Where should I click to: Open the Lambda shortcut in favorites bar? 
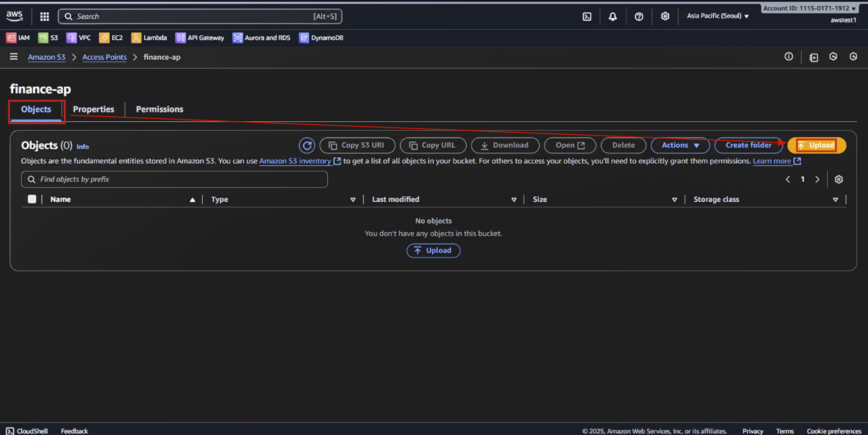[149, 37]
